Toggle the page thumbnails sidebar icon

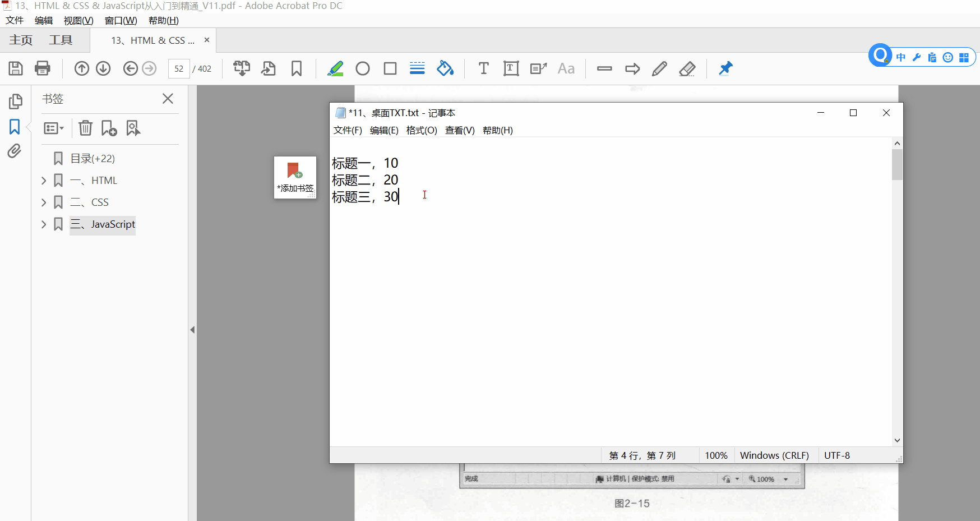[x=15, y=102]
